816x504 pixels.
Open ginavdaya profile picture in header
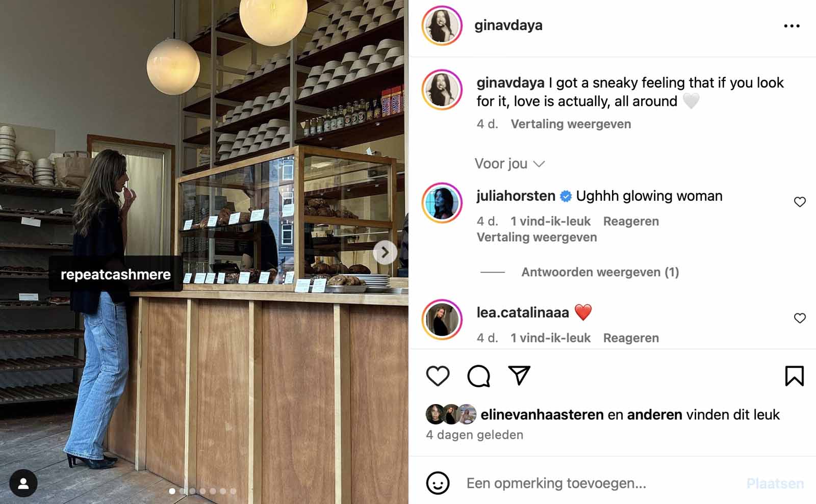coord(442,25)
